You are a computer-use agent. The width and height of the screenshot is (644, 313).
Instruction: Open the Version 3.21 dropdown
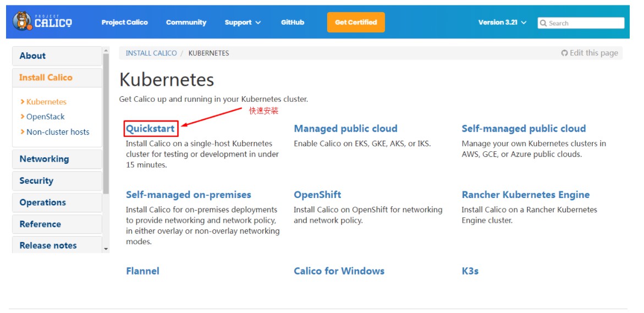(502, 23)
